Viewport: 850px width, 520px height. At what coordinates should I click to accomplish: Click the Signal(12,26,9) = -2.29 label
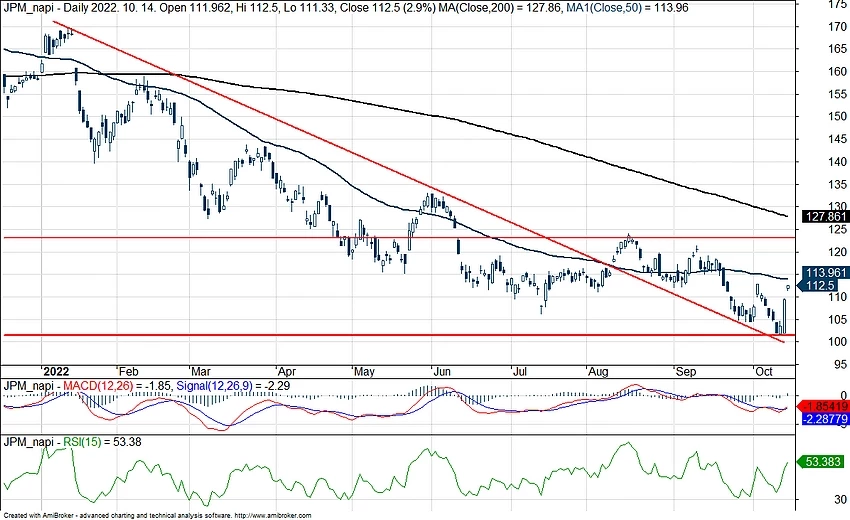click(234, 386)
